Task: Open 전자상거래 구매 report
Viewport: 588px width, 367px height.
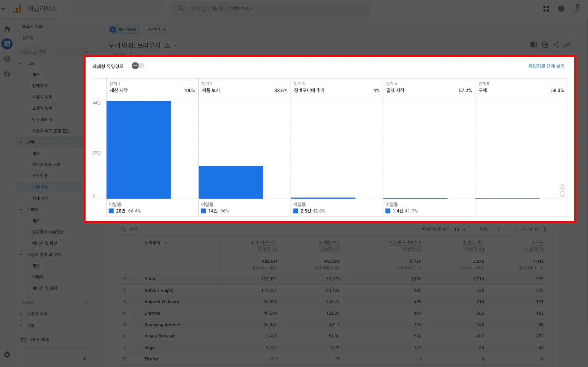Action: click(x=46, y=165)
